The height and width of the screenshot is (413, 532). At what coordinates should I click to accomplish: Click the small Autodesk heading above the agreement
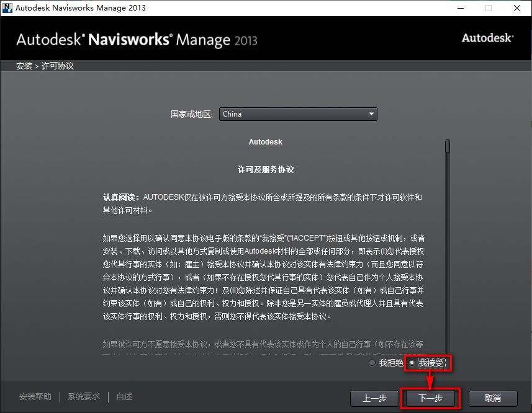click(x=265, y=141)
